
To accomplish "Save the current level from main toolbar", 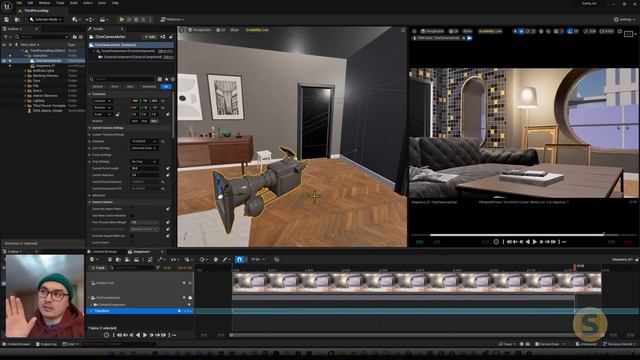I will click(x=7, y=19).
